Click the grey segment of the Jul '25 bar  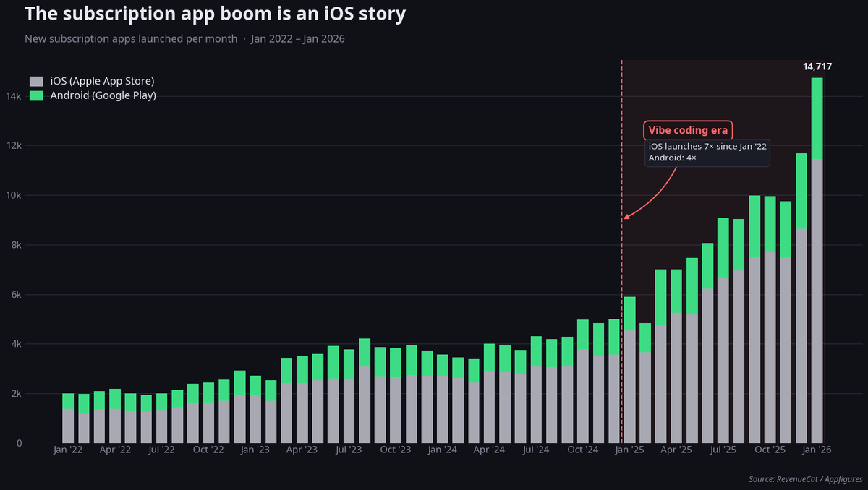723,360
